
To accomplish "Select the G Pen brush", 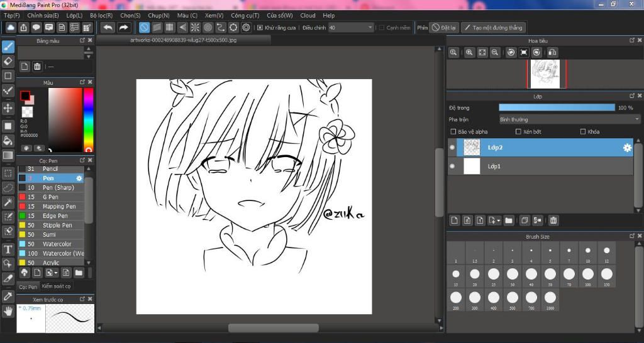I will click(52, 197).
